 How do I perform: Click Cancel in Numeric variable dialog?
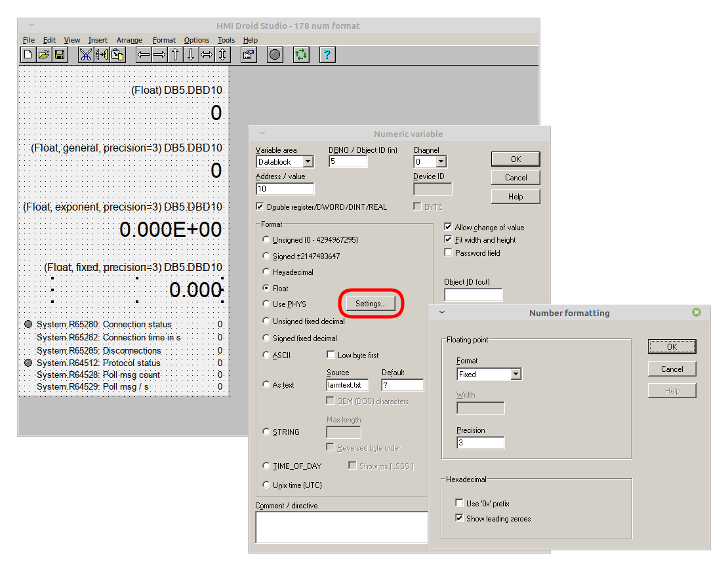(516, 177)
